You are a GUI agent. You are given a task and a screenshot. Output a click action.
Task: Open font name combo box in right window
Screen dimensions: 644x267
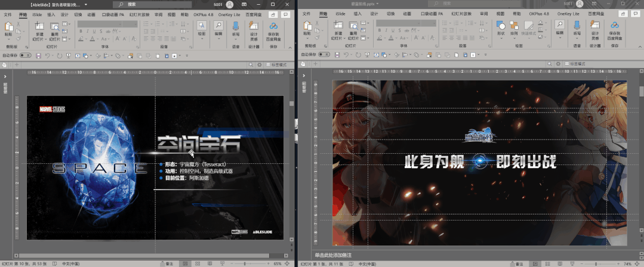[x=399, y=23]
